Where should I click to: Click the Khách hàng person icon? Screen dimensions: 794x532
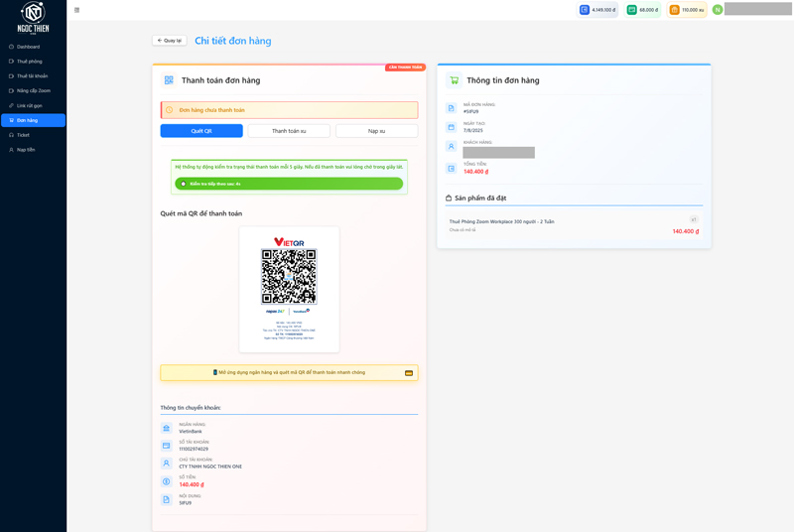pos(452,146)
